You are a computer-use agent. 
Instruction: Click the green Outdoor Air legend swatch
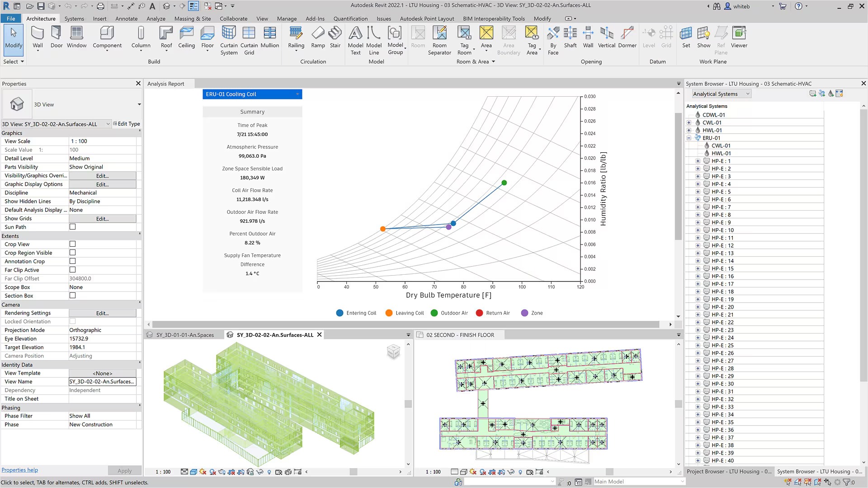434,313
